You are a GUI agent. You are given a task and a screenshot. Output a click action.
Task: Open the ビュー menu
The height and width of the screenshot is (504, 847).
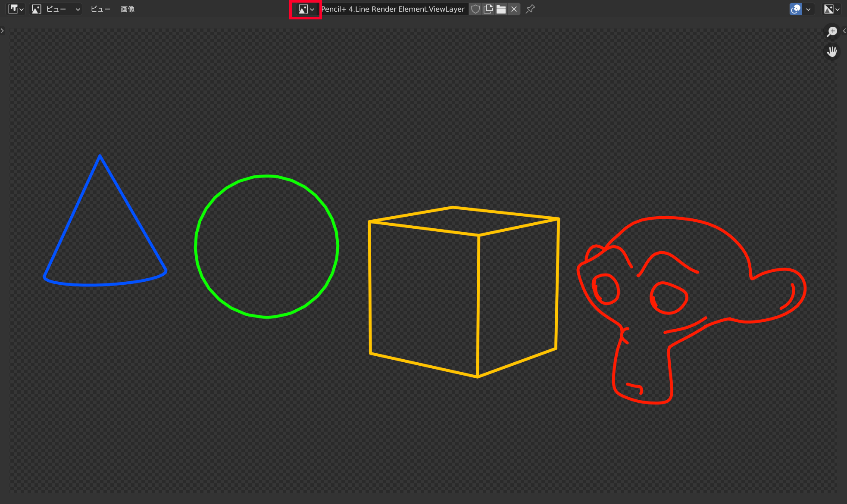pyautogui.click(x=100, y=9)
